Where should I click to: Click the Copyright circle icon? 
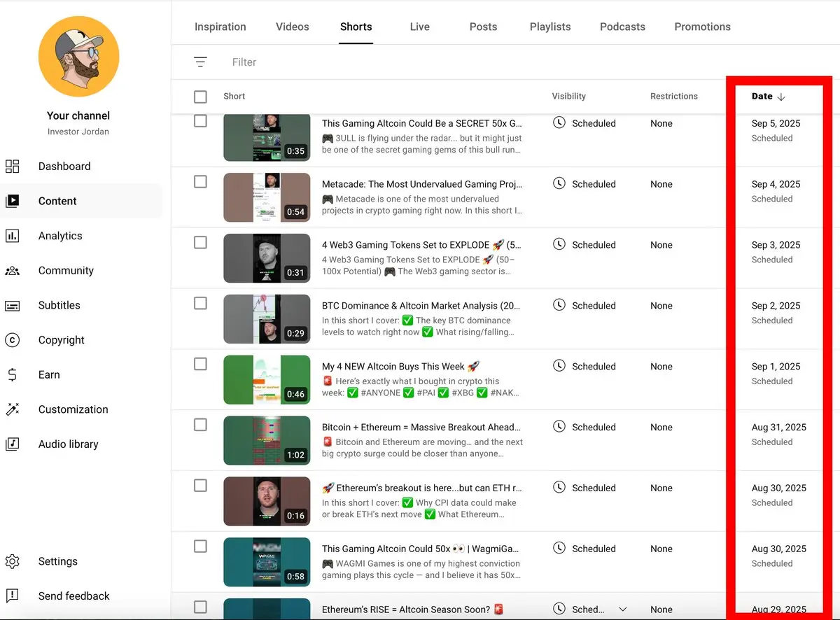tap(12, 340)
